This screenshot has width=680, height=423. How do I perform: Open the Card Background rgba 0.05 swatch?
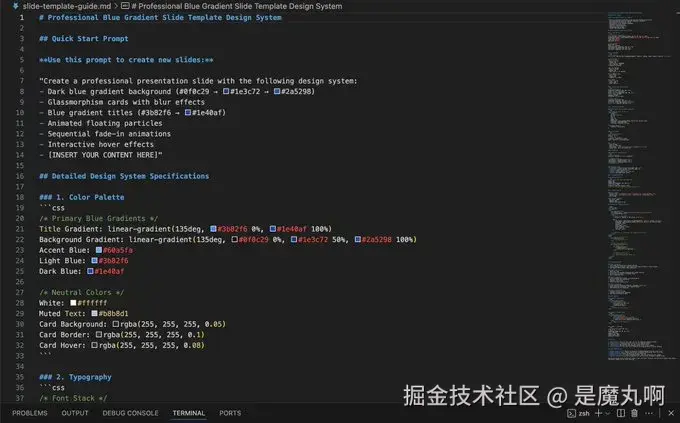click(116, 325)
